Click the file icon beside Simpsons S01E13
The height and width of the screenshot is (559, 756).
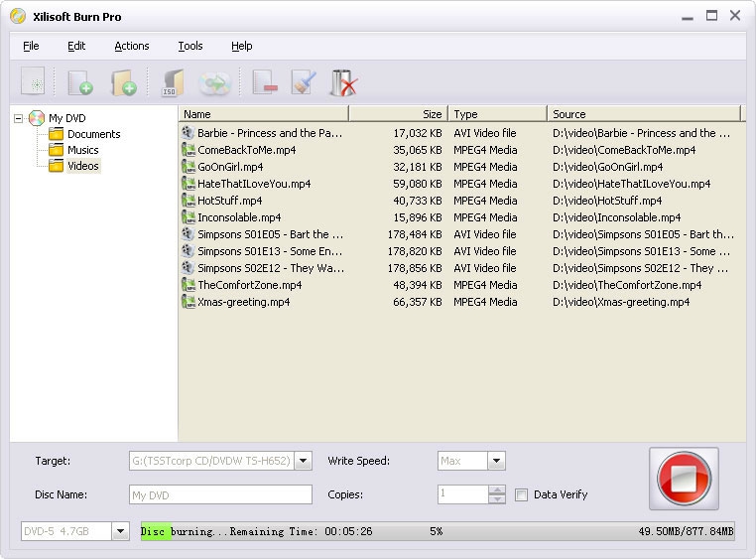tap(189, 251)
